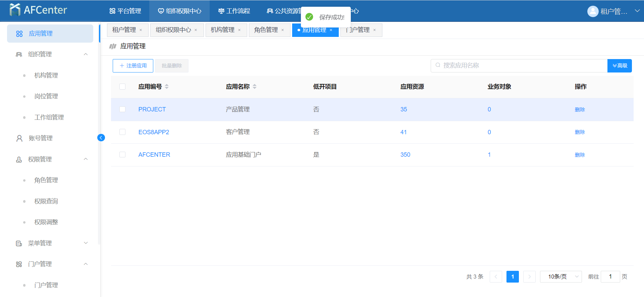Toggle the select-all checkbox in table header
The width and height of the screenshot is (644, 297).
point(122,87)
